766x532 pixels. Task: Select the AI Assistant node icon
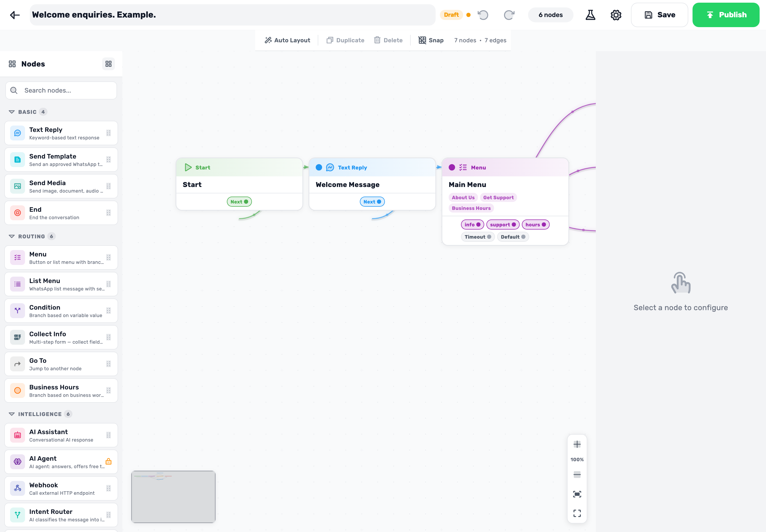pos(18,435)
